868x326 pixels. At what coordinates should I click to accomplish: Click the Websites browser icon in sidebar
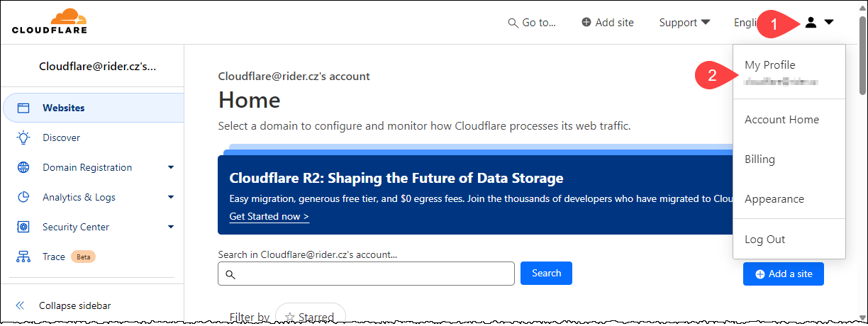23,108
